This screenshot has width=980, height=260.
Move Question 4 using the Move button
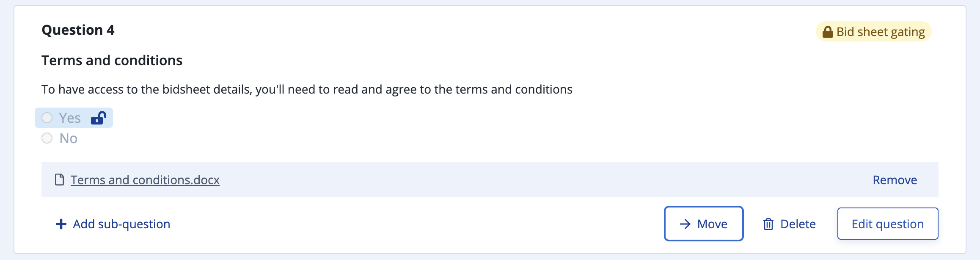click(x=704, y=224)
